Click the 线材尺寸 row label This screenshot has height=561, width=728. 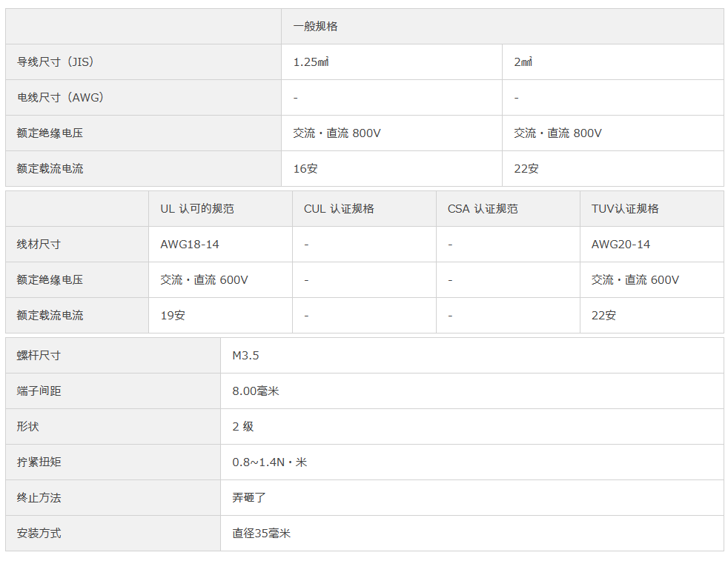pyautogui.click(x=39, y=245)
